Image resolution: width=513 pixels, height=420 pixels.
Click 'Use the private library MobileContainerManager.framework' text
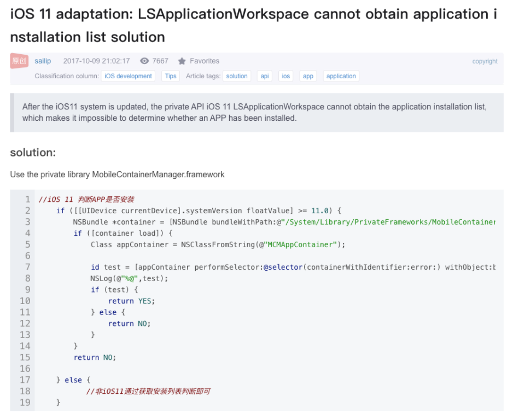[117, 174]
